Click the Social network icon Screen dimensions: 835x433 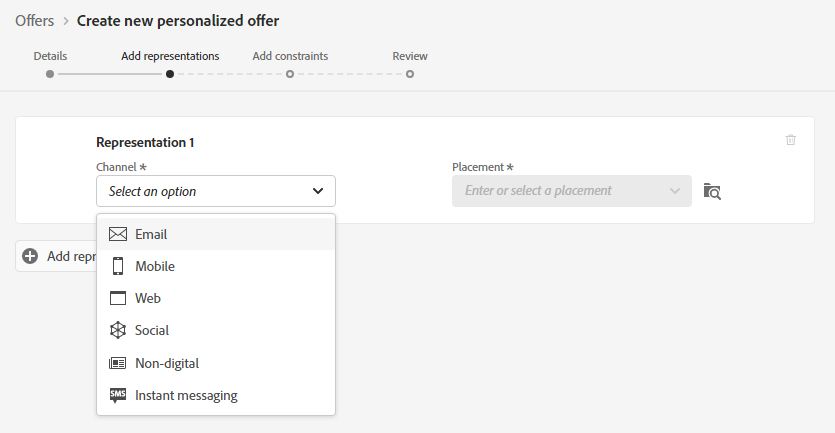(x=118, y=330)
